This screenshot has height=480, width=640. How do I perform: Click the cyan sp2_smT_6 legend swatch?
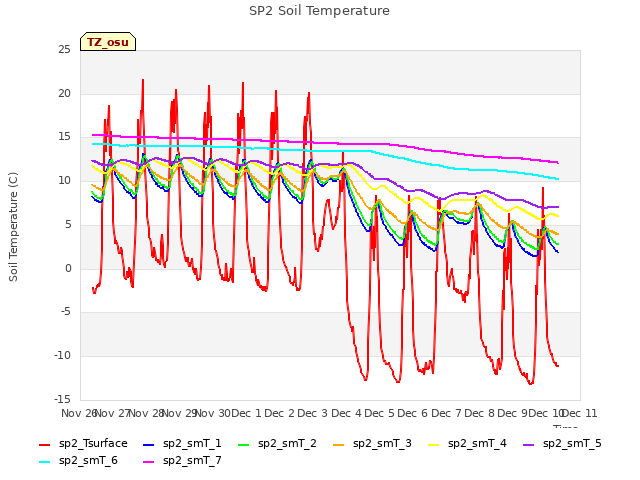coord(44,462)
